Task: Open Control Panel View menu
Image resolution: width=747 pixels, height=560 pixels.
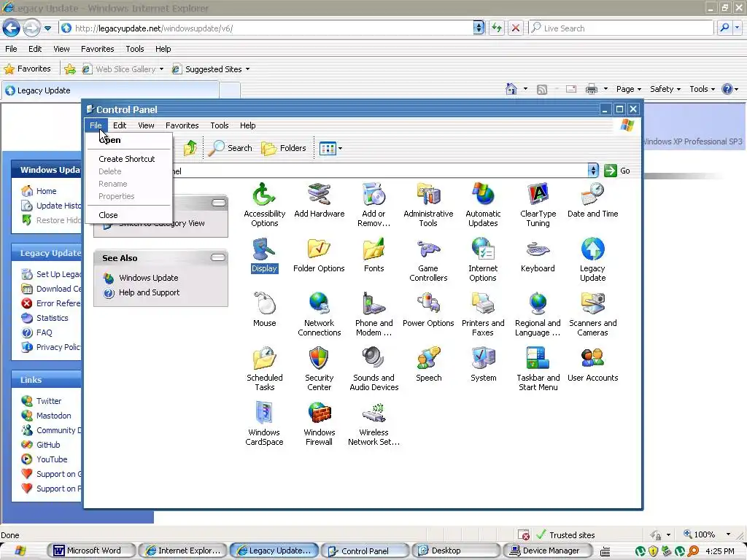Action: [146, 125]
